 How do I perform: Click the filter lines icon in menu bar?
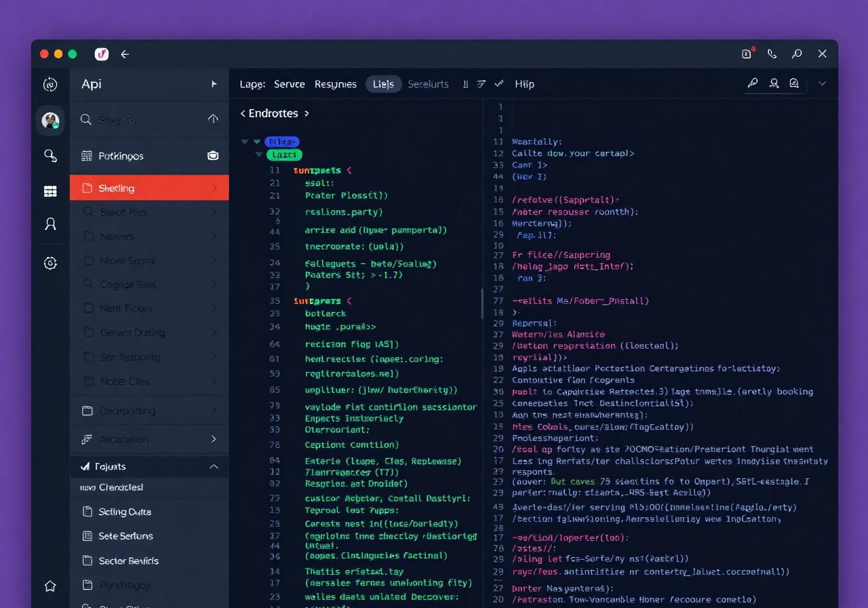point(481,84)
